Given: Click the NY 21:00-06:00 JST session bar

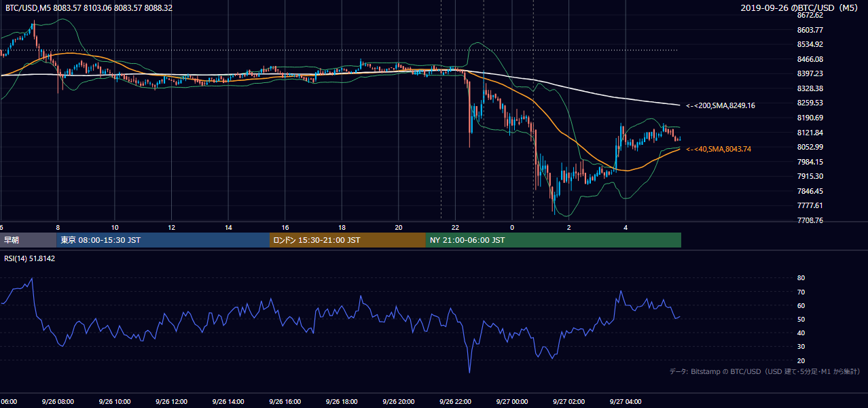Looking at the screenshot, I should 554,240.
